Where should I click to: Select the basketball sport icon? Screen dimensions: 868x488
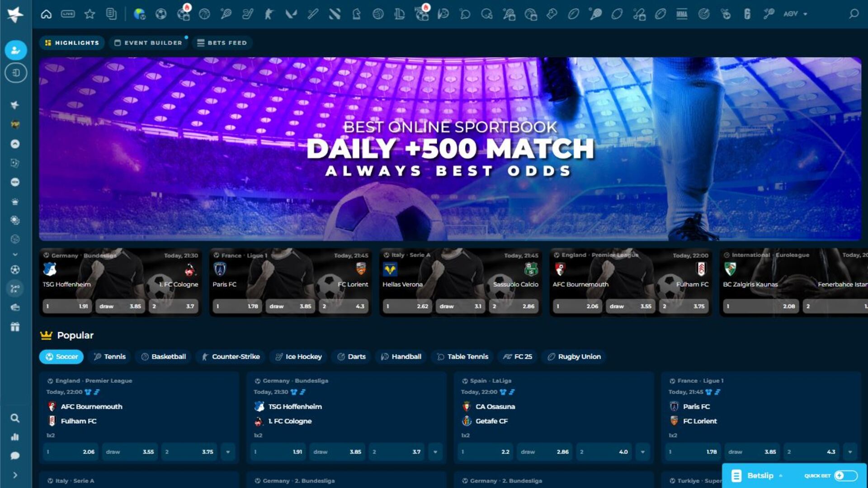click(x=204, y=14)
